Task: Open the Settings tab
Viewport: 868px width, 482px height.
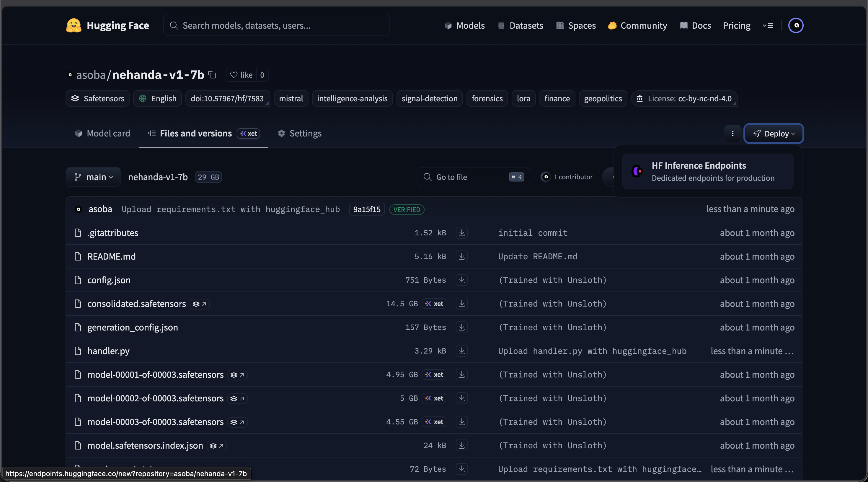Action: tap(300, 133)
